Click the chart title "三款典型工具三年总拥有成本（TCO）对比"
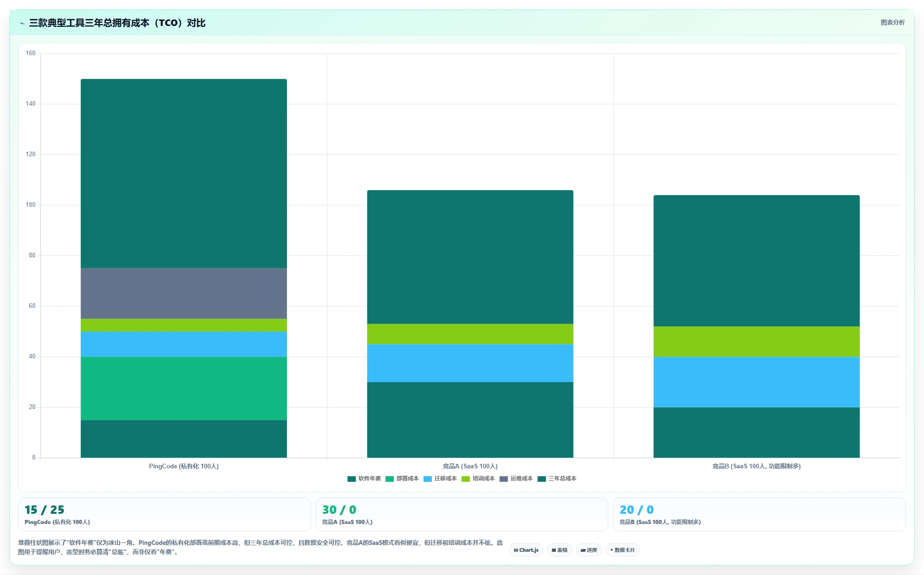 tap(117, 23)
